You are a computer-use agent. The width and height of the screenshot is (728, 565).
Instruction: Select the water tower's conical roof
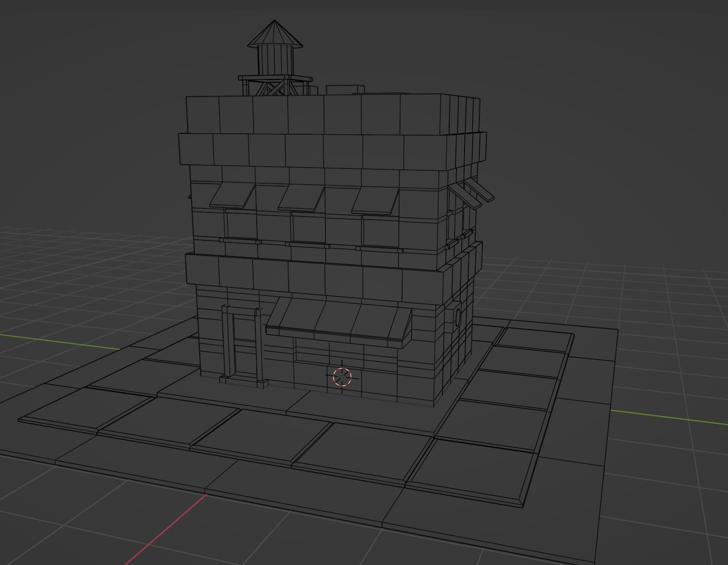point(275,34)
